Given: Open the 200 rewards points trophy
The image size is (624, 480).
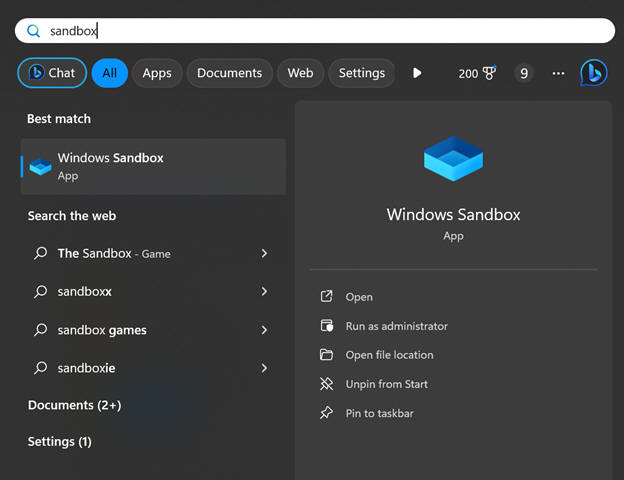Looking at the screenshot, I should pos(477,73).
